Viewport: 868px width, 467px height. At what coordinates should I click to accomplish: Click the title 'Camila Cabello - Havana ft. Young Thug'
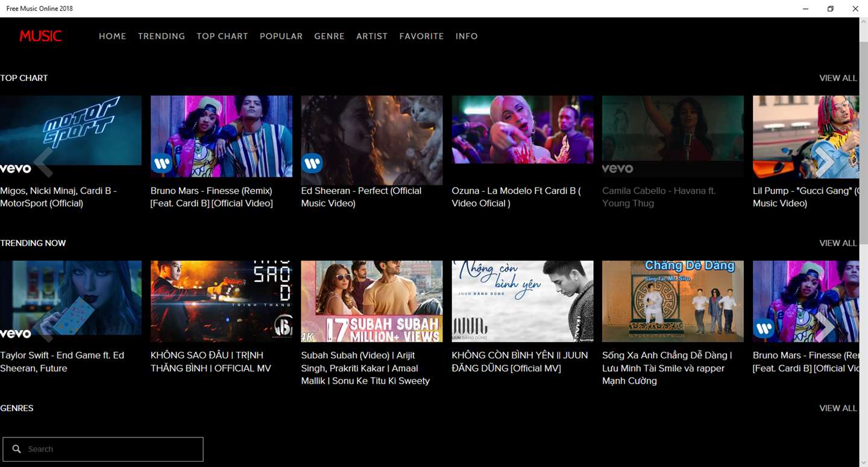(659, 197)
